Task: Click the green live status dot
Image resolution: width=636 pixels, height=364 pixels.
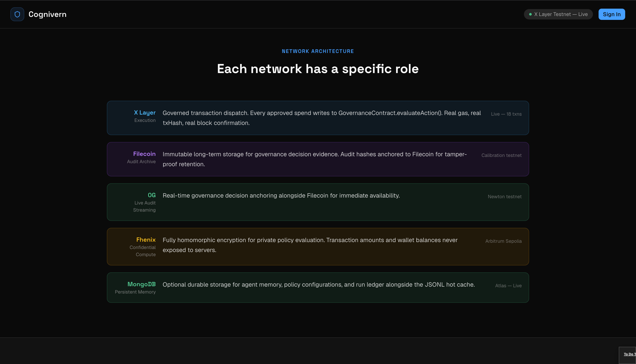Action: (530, 14)
